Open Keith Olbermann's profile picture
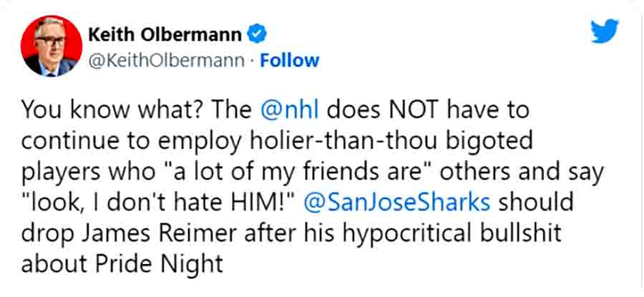Viewport: 644px width, 297px height. tap(49, 47)
